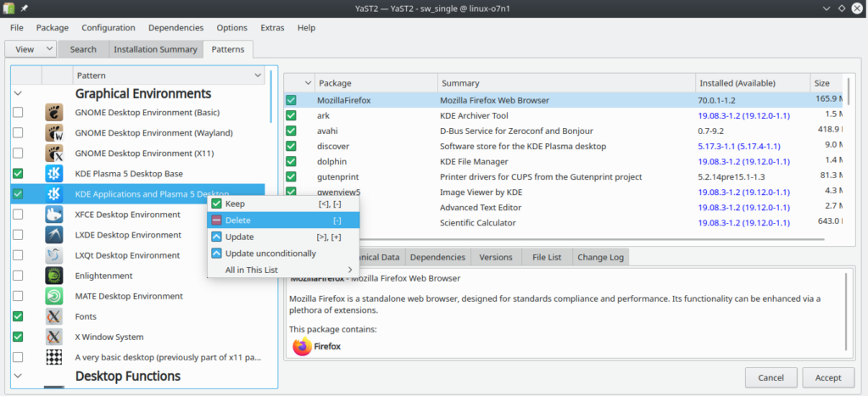
Task: Expand the All in This List submenu
Action: click(283, 271)
